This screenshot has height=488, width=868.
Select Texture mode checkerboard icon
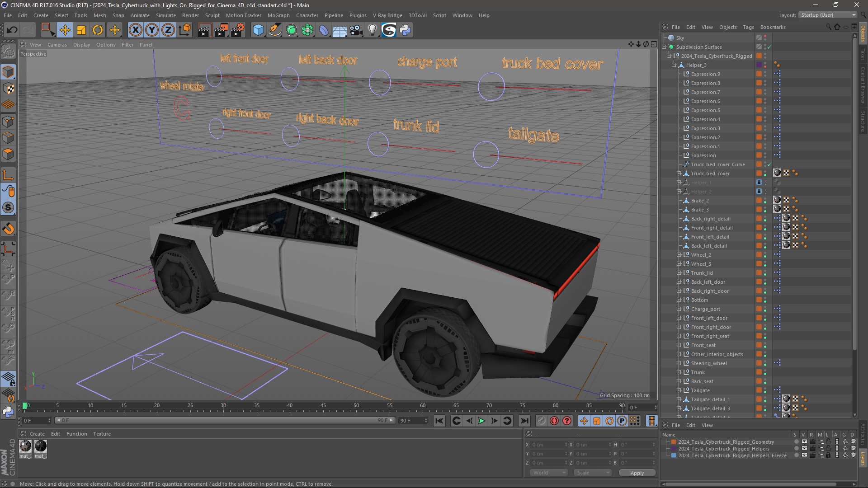(x=8, y=89)
